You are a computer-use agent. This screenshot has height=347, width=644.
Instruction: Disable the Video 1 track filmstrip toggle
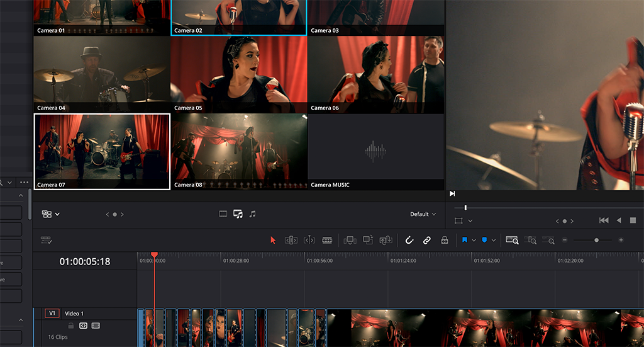point(96,326)
